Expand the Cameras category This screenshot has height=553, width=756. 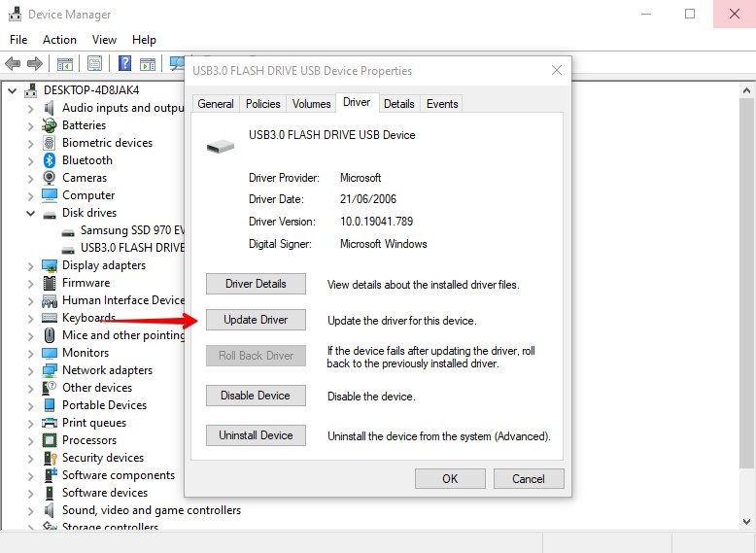pyautogui.click(x=30, y=179)
